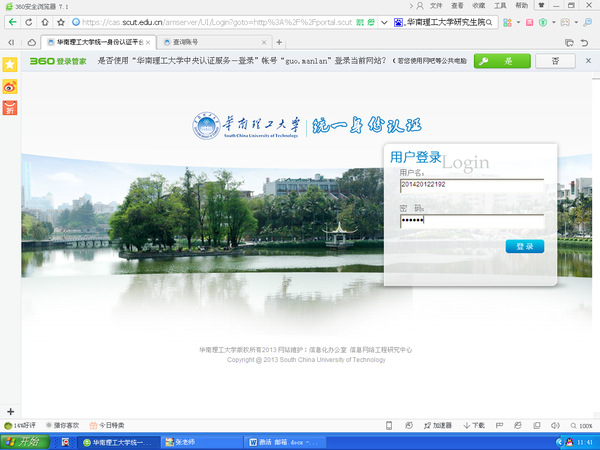Image resolution: width=600 pixels, height=450 pixels.
Task: Open the Weibo eye icon in sidebar
Action: click(10, 87)
